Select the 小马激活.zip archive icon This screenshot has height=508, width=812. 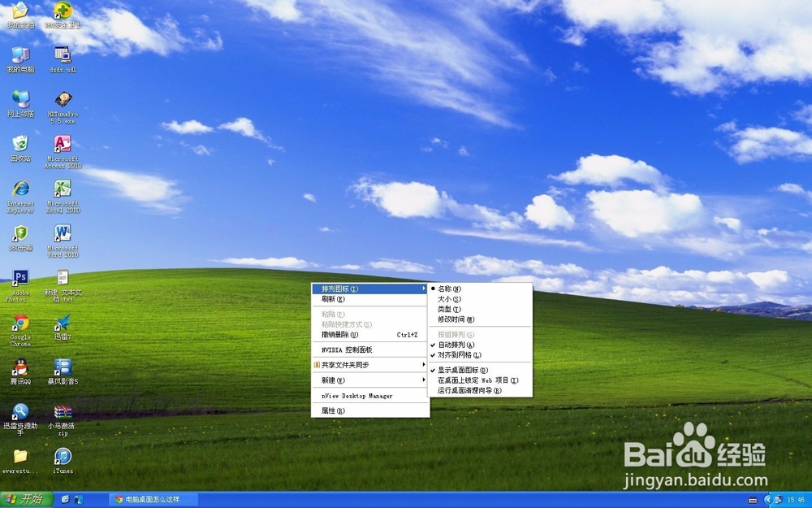click(63, 419)
